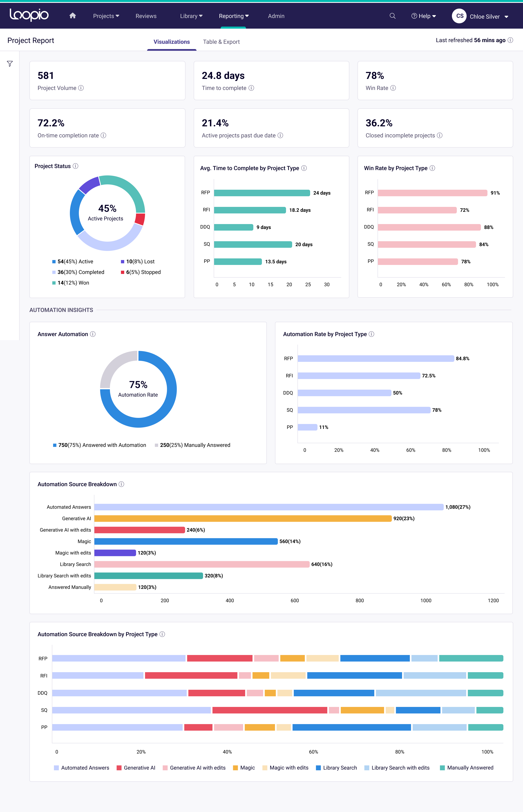Click Library Search legend swatch in bottom chart
Screen dimensions: 523x812
318,767
